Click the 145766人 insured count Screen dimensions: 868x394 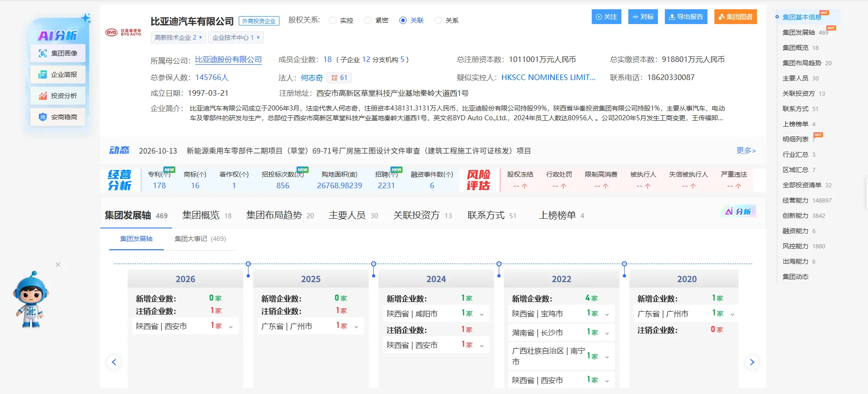click(212, 78)
